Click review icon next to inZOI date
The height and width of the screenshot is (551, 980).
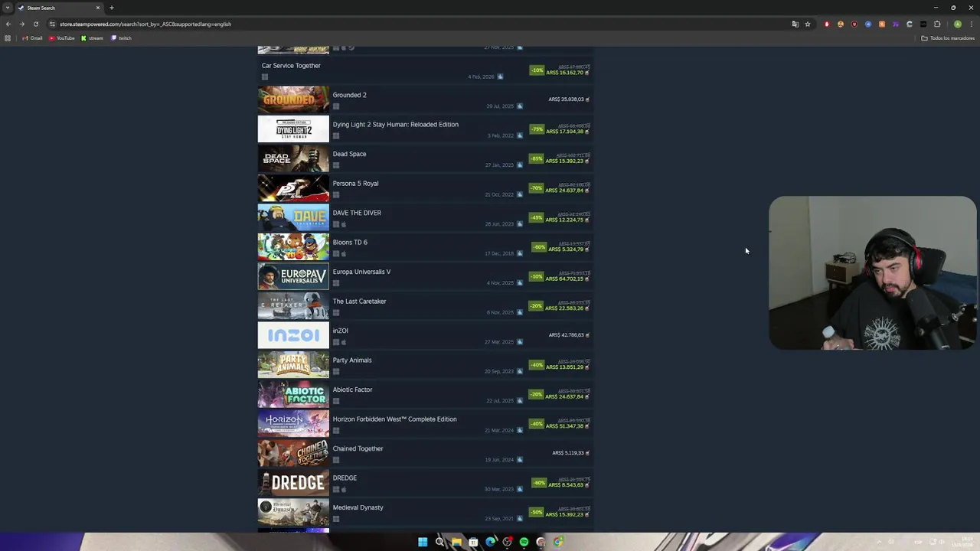coord(519,342)
